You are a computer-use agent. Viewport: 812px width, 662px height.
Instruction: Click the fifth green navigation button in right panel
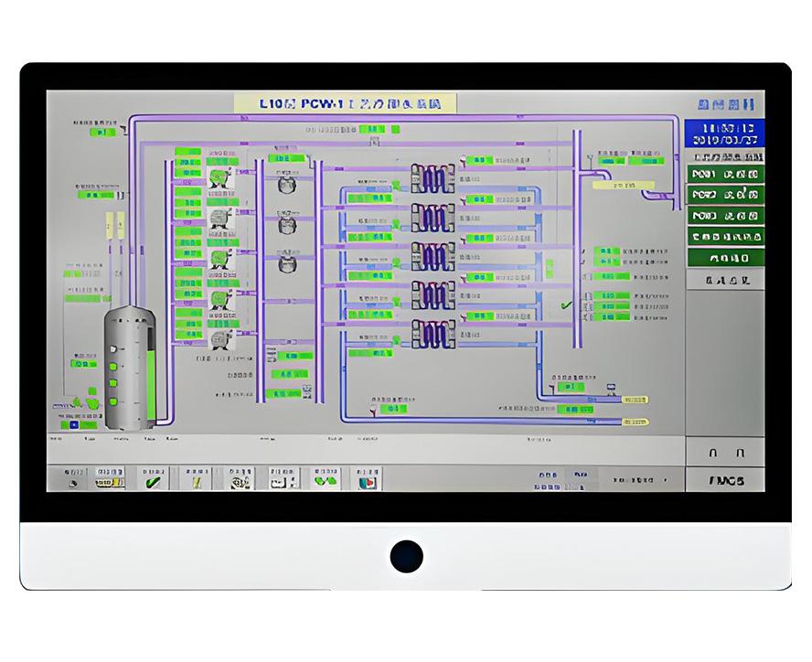(725, 259)
